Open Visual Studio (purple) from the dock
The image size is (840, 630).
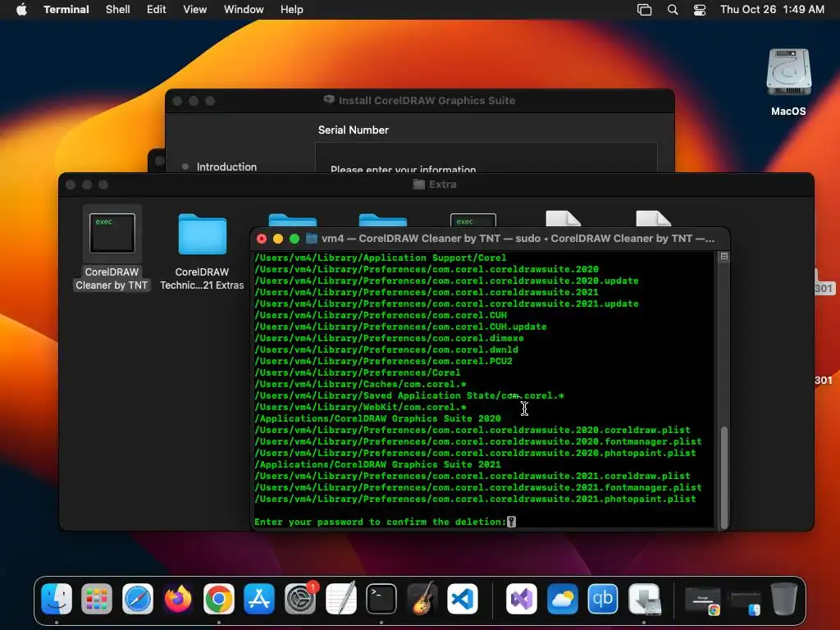click(522, 598)
